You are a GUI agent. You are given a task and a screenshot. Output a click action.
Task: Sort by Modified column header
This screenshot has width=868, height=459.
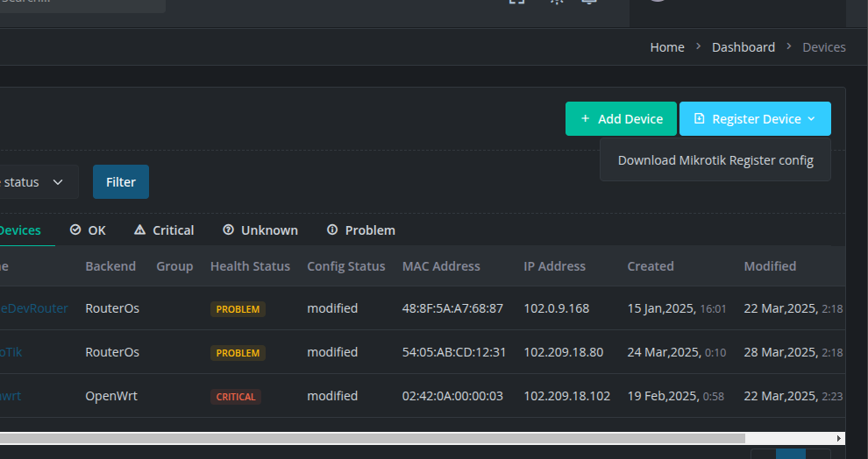point(770,266)
